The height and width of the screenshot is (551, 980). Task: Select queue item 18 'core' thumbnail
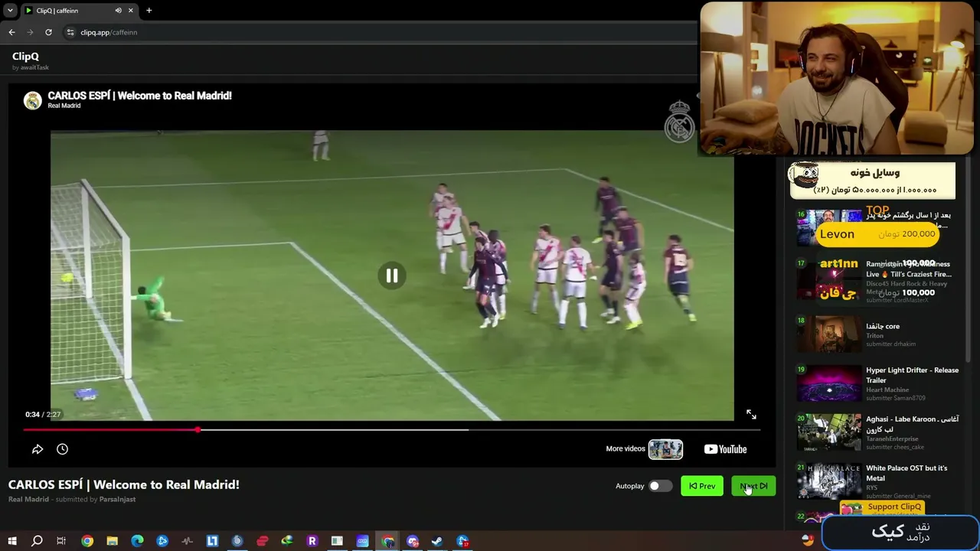[829, 334]
